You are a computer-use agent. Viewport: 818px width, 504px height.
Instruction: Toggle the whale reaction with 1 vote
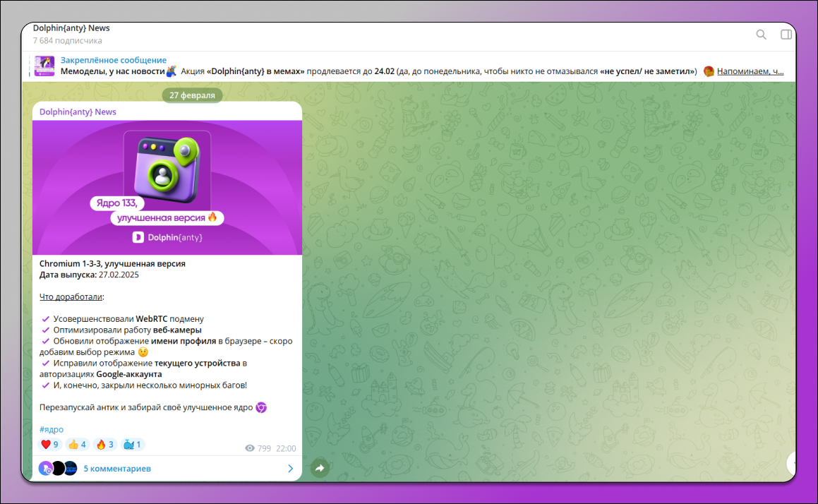point(133,444)
